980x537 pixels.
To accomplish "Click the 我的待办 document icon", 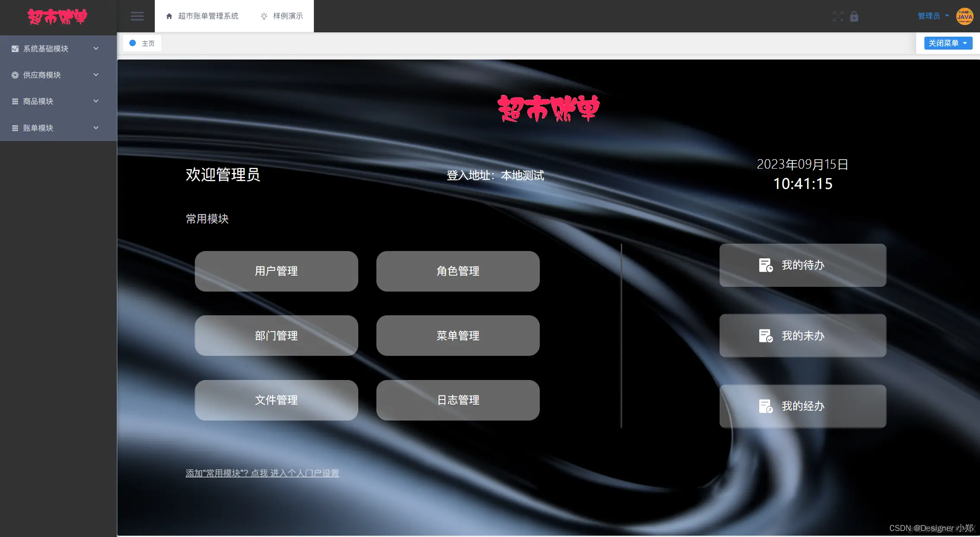I will (766, 265).
